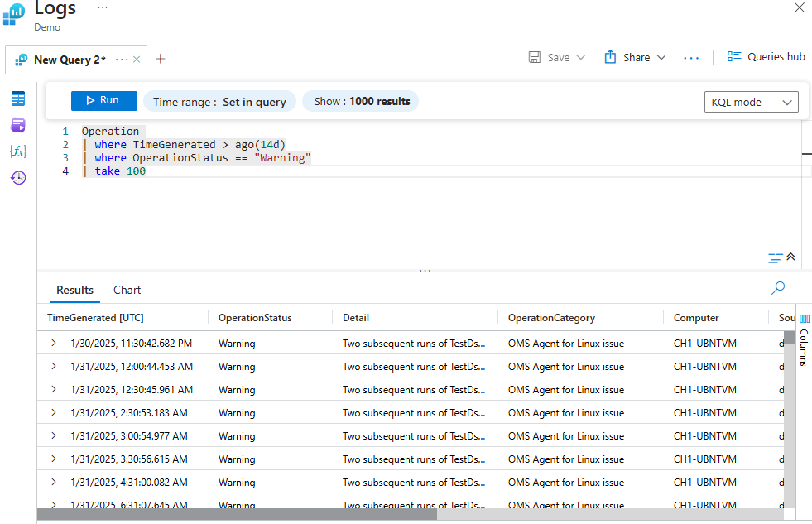Switch to the Results tab

[74, 290]
